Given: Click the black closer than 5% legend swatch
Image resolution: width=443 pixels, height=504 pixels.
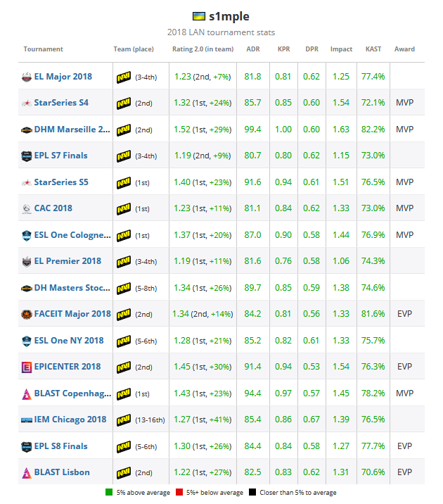Looking at the screenshot, I should click(x=252, y=492).
